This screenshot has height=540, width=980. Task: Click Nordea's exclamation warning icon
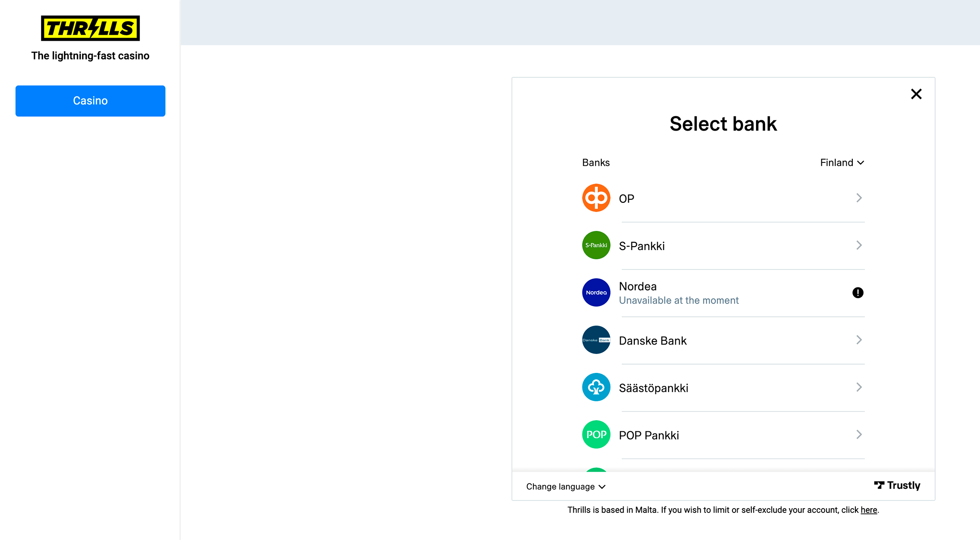pos(857,293)
